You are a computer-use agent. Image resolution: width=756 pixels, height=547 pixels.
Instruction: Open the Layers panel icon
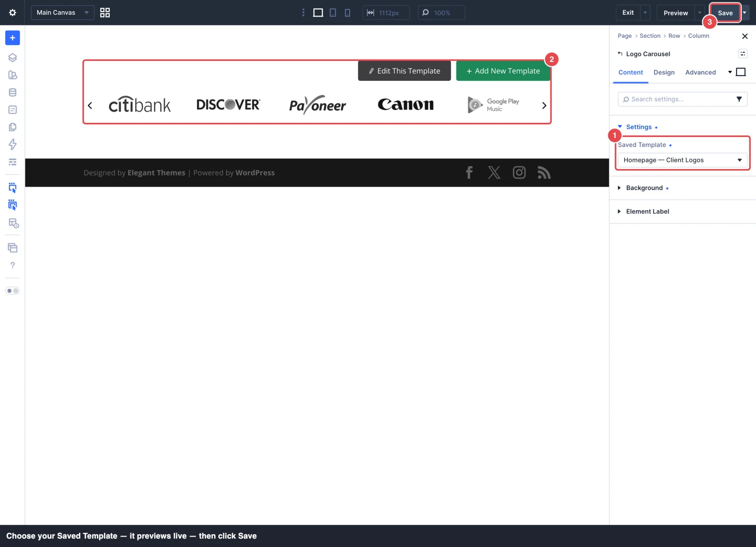click(13, 58)
